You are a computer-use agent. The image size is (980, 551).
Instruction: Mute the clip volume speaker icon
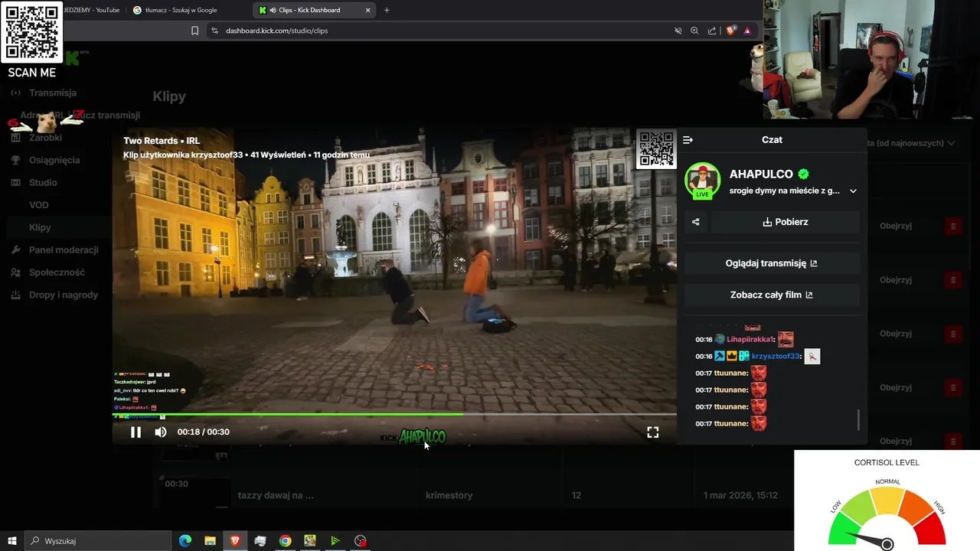(x=161, y=432)
